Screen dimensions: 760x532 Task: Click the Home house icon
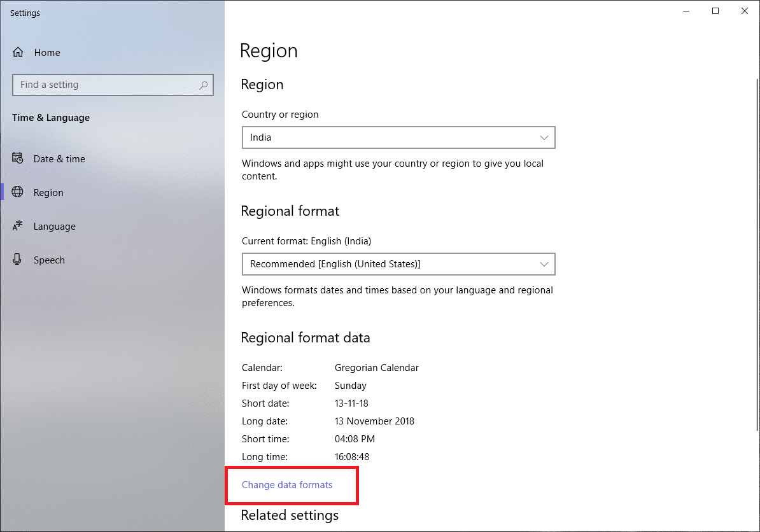18,52
